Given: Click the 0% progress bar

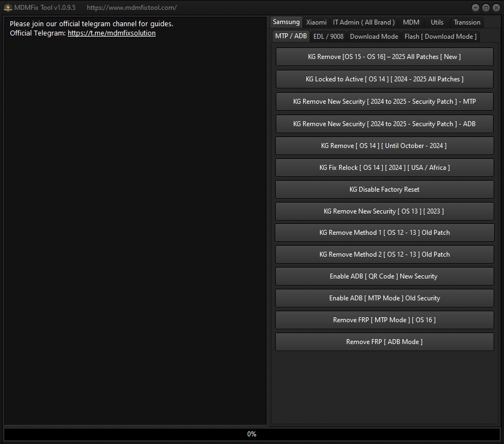Looking at the screenshot, I should coord(252,434).
